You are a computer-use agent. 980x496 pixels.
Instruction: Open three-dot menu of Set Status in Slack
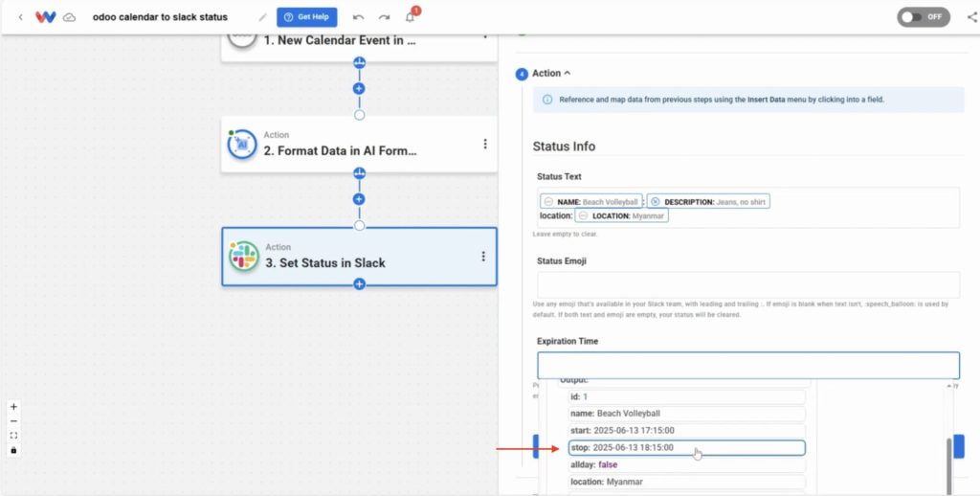483,257
